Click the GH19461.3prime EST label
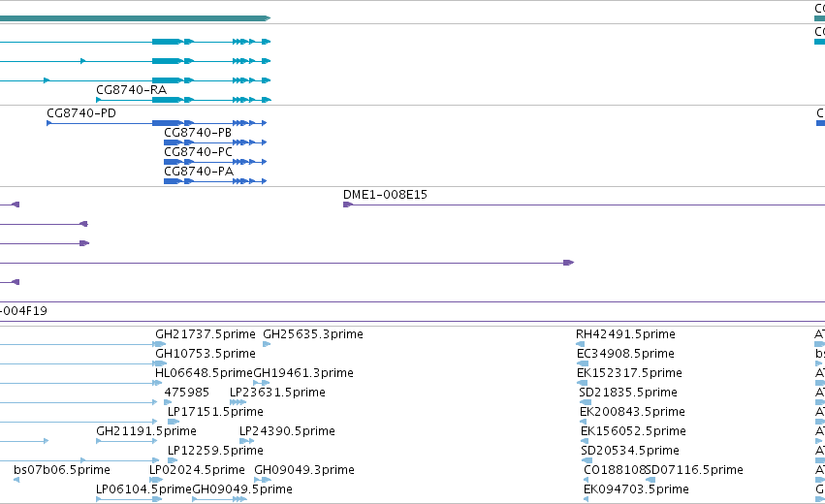Image resolution: width=825 pixels, height=504 pixels. tap(303, 373)
